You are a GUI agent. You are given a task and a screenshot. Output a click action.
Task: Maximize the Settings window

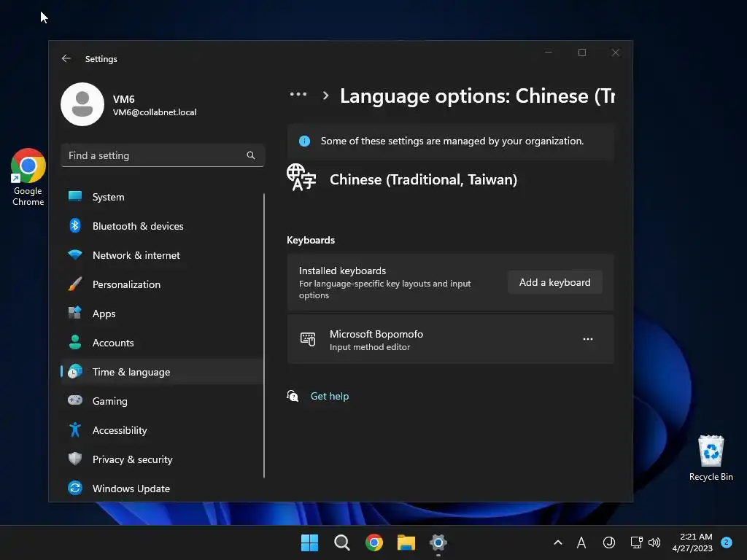581,52
